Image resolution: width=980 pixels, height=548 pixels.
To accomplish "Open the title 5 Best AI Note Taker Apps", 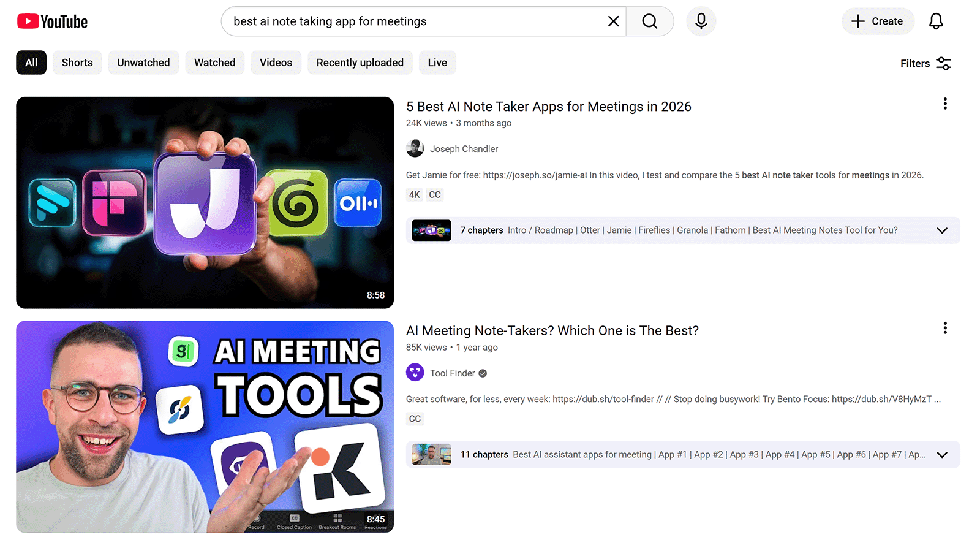I will [548, 107].
